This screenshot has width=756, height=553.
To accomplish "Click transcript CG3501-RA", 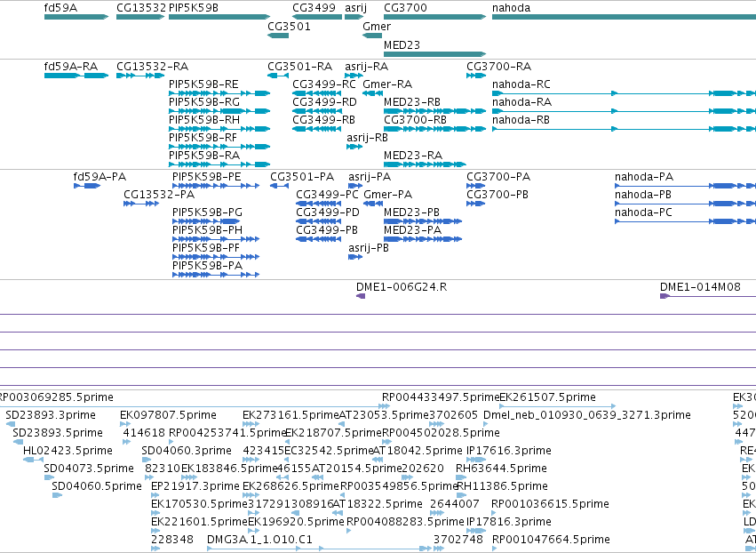I will (x=278, y=76).
